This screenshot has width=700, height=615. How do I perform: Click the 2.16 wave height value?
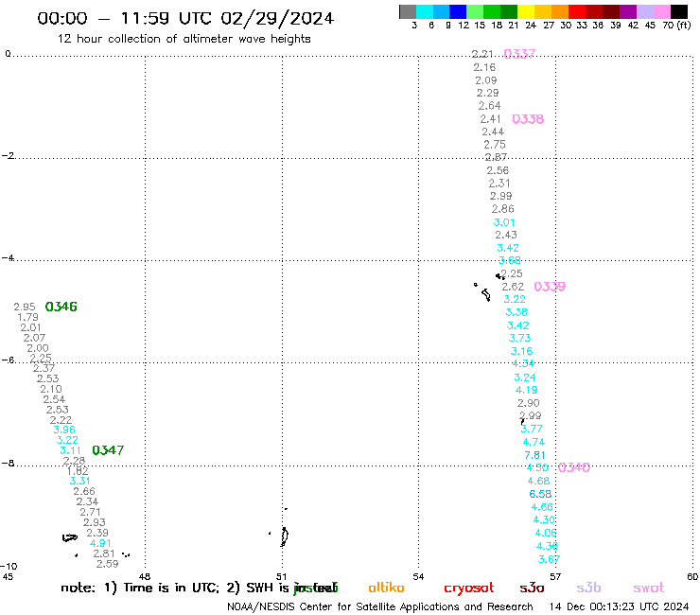484,67
